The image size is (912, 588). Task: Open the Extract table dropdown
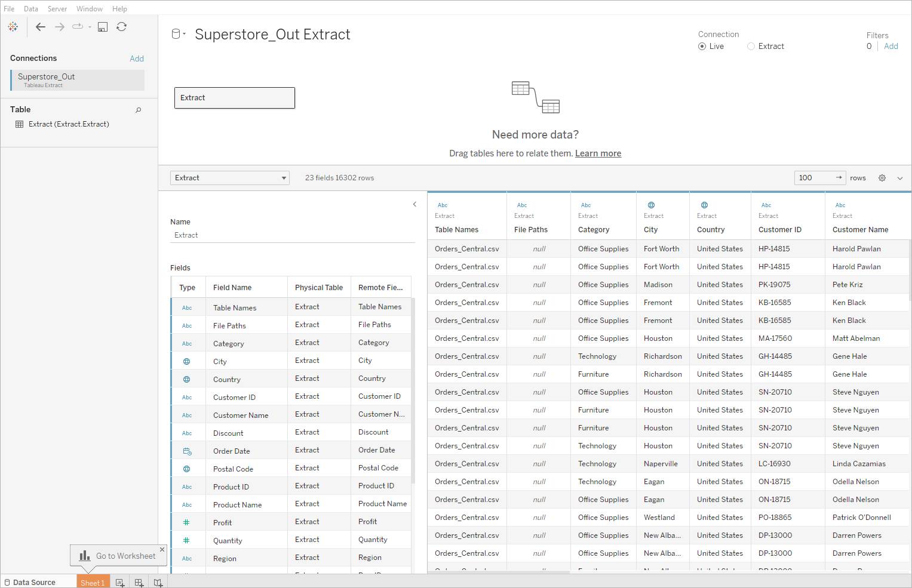230,178
